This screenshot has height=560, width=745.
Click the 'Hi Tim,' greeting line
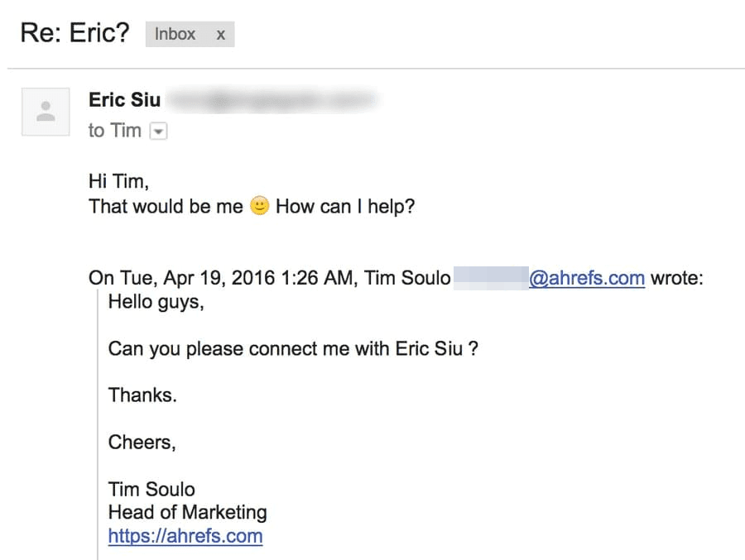coord(119,181)
